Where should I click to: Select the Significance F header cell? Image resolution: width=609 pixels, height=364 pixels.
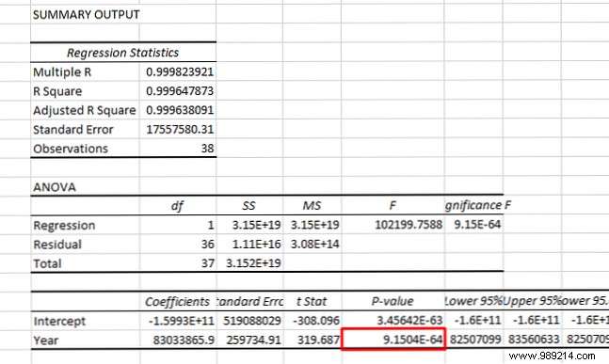(478, 205)
